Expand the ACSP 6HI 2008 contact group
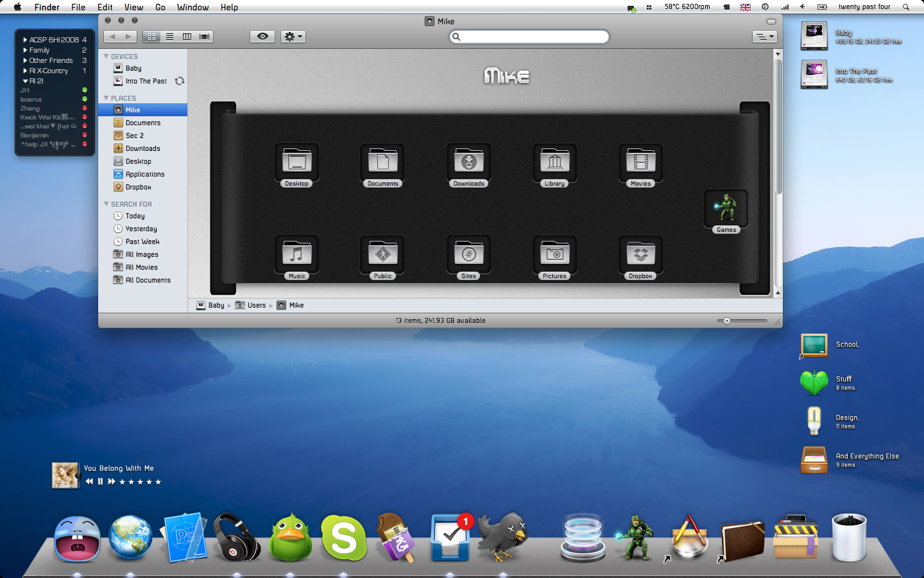Viewport: 924px width, 578px height. click(25, 40)
